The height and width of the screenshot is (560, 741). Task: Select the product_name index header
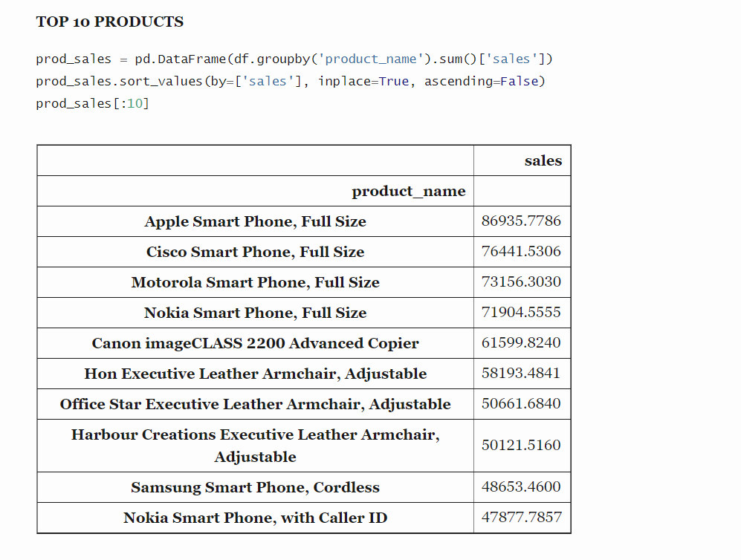pos(408,191)
